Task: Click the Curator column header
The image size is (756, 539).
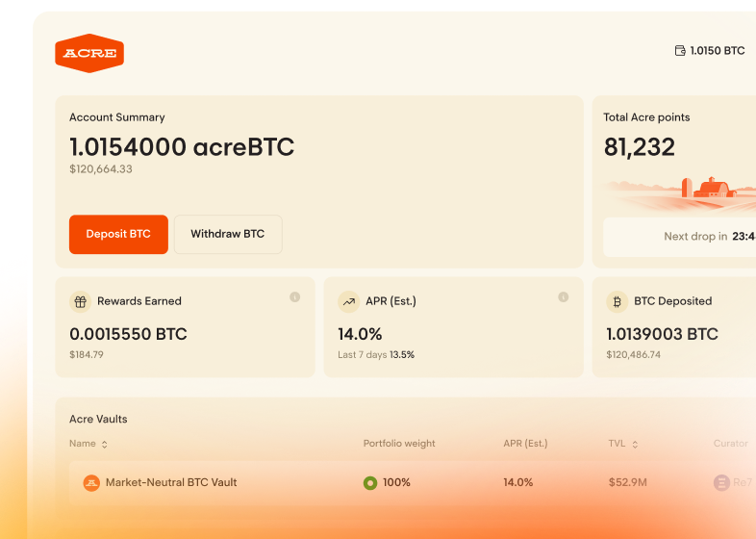Action: [730, 444]
